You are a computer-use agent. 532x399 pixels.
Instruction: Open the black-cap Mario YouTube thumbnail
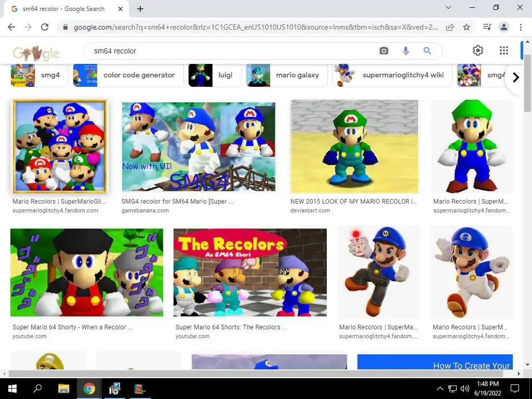[87, 272]
